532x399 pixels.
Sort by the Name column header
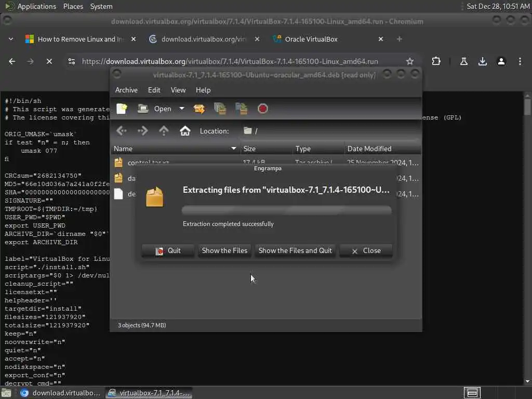(176, 149)
